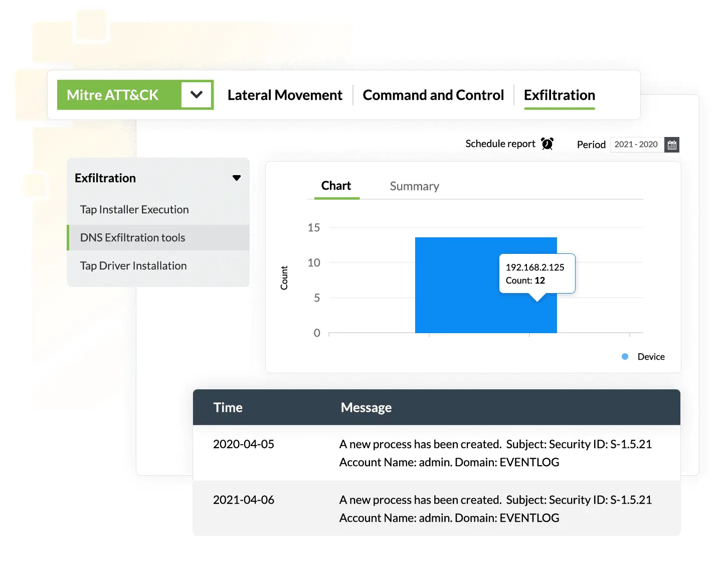Select Tap Driver Installation in sidebar
The height and width of the screenshot is (566, 728).
pos(133,265)
